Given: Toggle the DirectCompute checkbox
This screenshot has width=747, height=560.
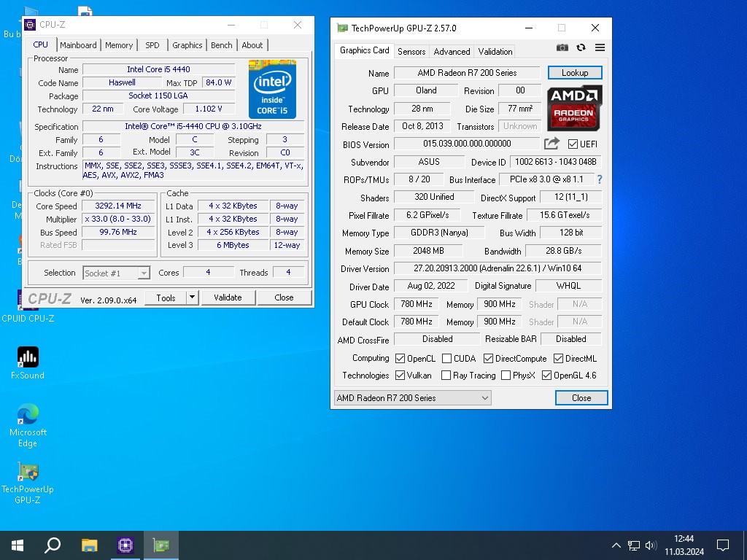Looking at the screenshot, I should tap(488, 358).
